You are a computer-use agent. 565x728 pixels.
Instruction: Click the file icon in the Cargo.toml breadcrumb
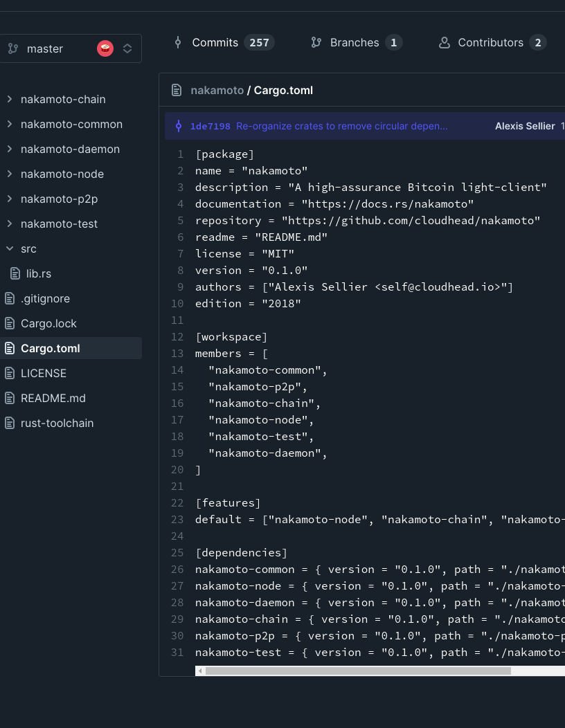tap(176, 90)
